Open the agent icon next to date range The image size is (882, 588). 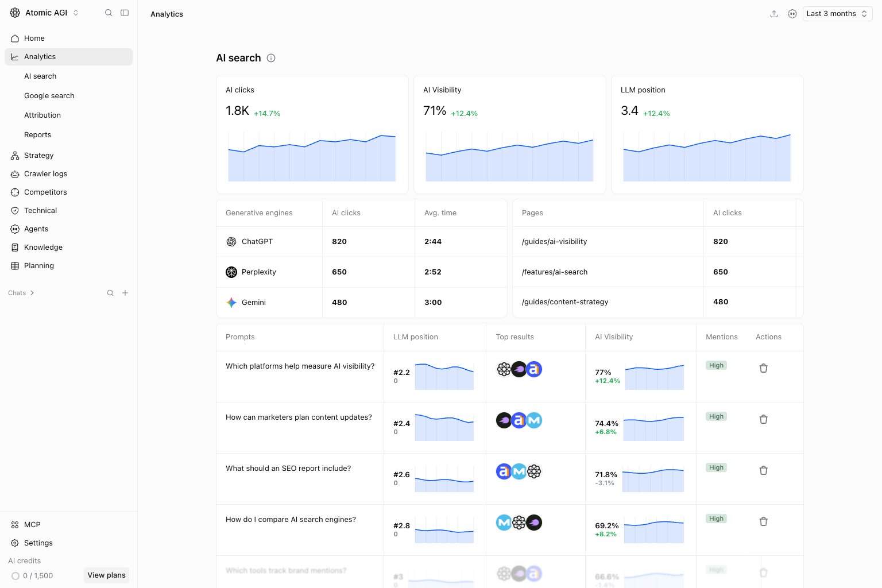coord(792,14)
